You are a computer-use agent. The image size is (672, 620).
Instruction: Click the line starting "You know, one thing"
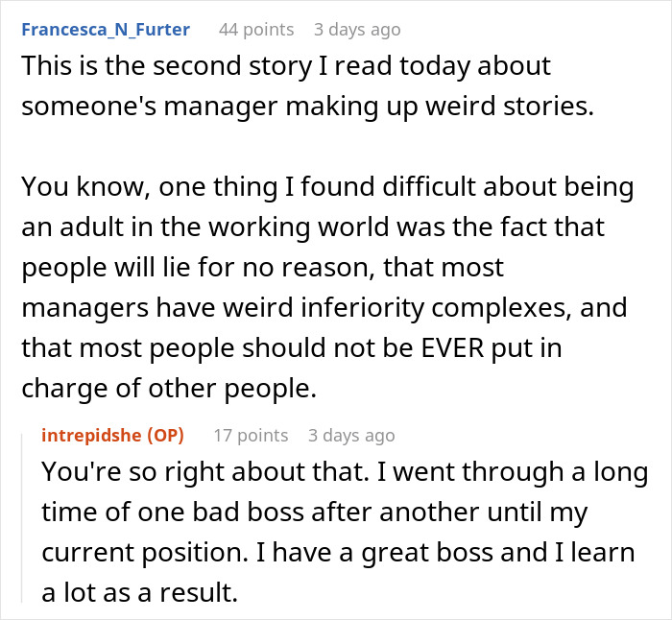tap(326, 186)
